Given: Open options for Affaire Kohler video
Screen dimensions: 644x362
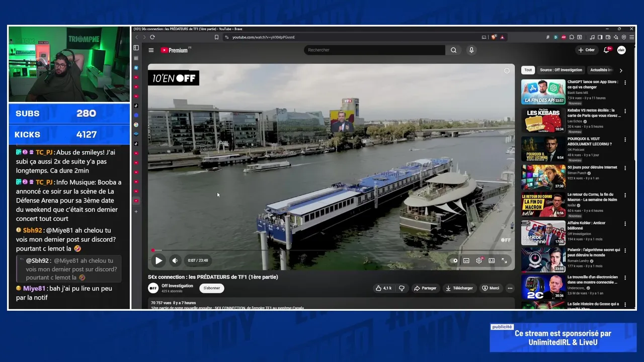Looking at the screenshot, I should coord(625,224).
